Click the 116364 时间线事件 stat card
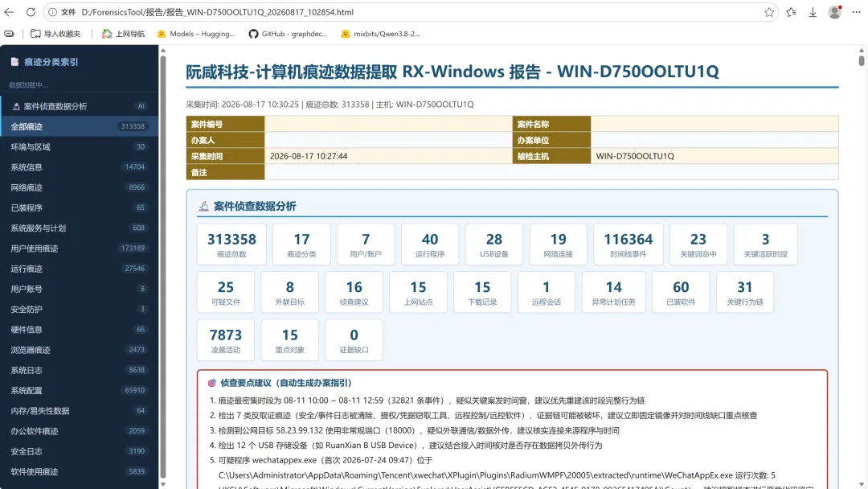The width and height of the screenshot is (868, 489). [628, 244]
